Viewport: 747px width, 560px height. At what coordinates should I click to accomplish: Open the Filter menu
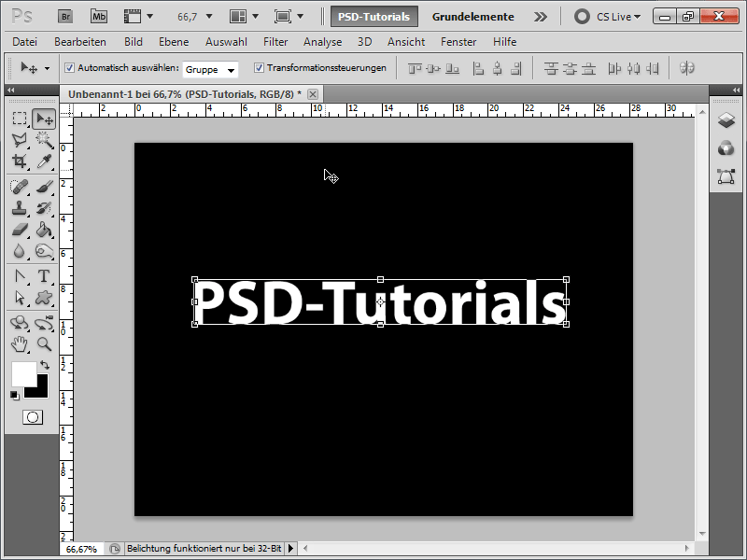pos(275,42)
